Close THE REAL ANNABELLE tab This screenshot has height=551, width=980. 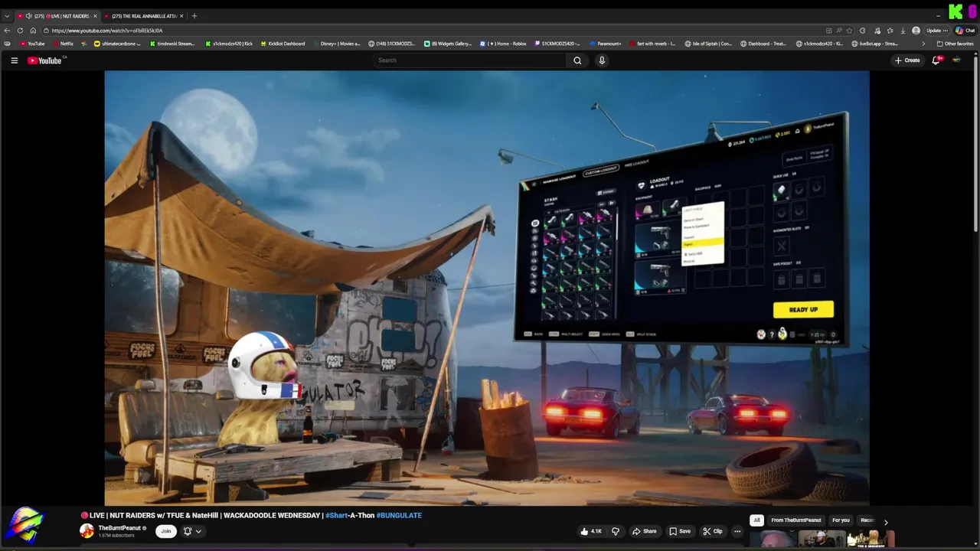(x=182, y=16)
